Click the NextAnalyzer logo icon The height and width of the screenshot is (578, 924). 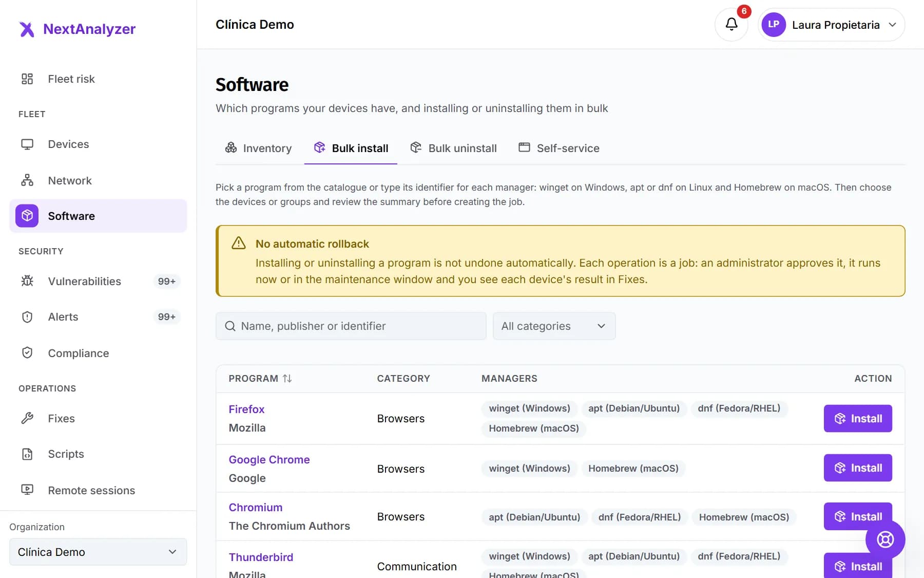coord(27,29)
